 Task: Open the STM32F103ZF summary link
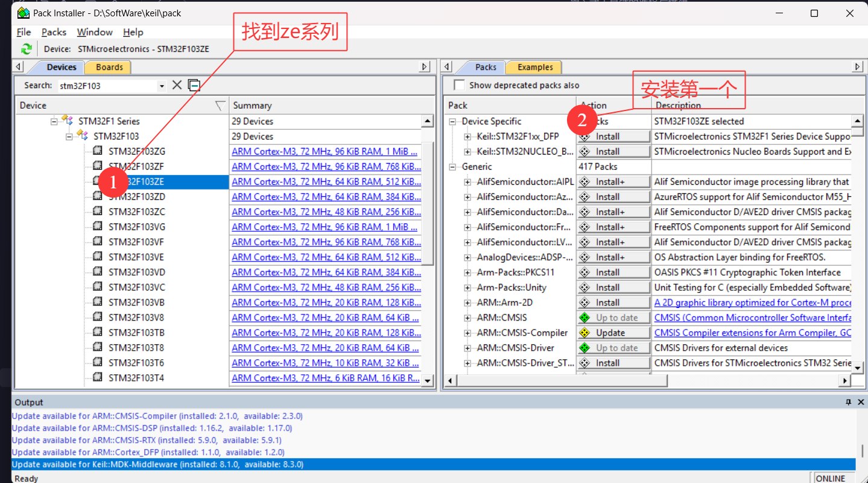coord(326,166)
